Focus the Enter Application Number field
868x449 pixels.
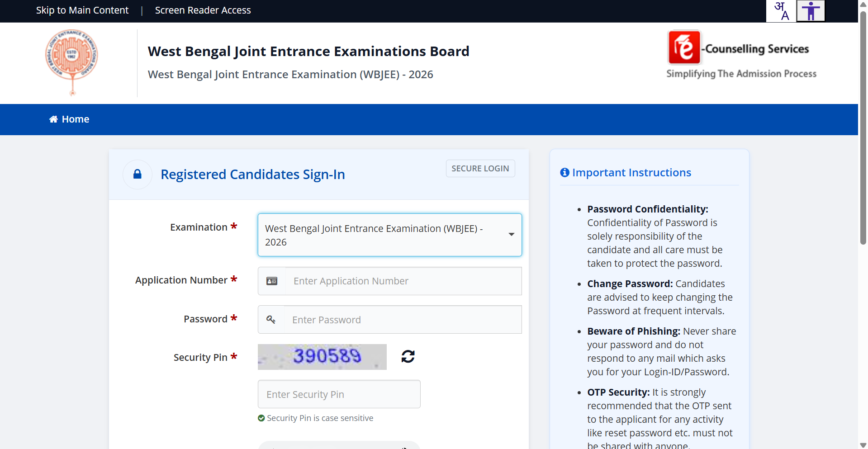[x=403, y=281]
